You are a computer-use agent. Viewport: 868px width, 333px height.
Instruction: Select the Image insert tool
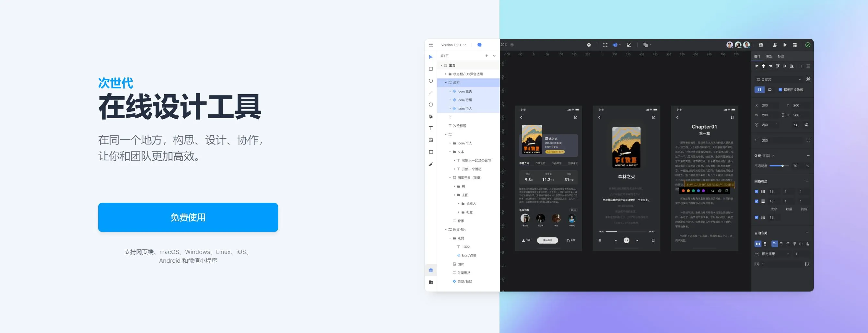(431, 140)
